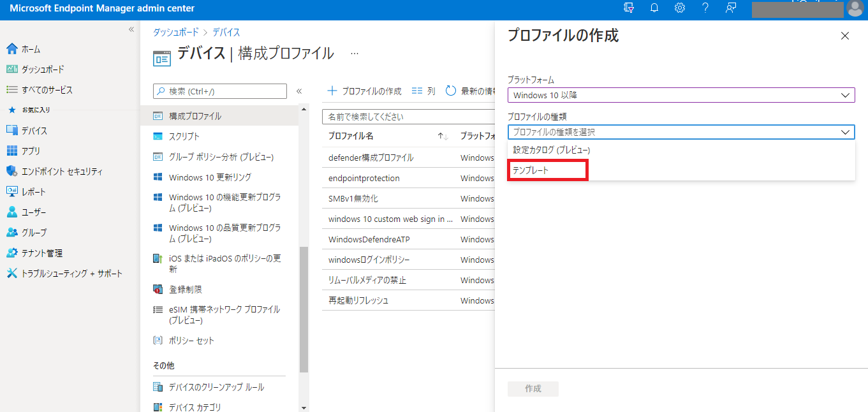Open the defender構成プロファイル profile

point(371,158)
